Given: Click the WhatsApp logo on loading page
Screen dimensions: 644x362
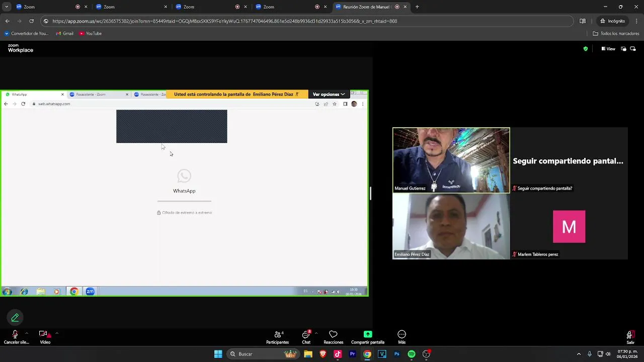Looking at the screenshot, I should tap(184, 176).
